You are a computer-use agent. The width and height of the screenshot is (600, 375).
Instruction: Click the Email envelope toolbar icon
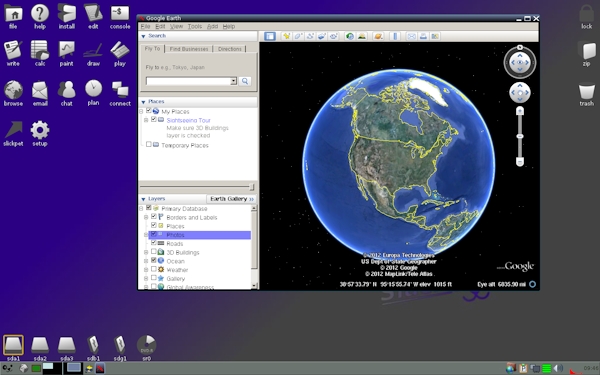(x=411, y=36)
